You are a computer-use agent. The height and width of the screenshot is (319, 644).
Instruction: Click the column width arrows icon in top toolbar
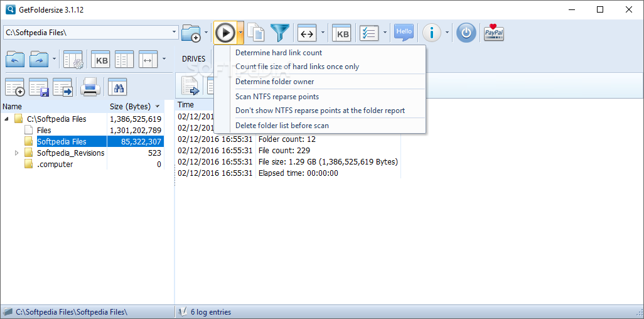point(307,33)
